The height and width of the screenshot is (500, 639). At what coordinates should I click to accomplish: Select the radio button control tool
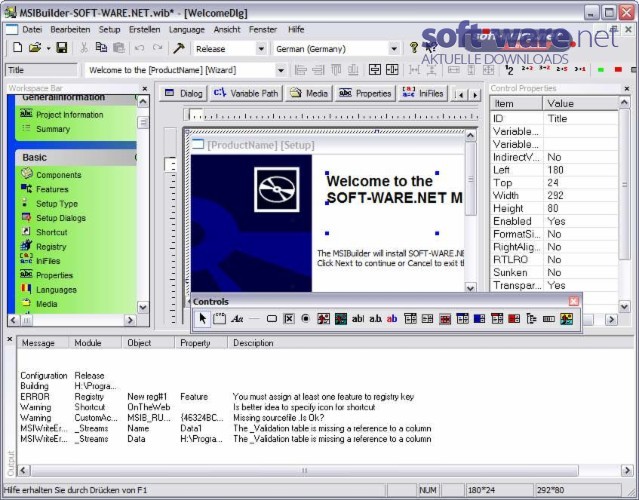(306, 319)
